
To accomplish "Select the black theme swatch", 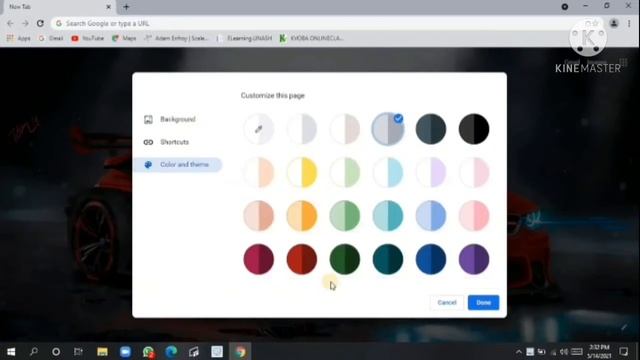I will 474,129.
